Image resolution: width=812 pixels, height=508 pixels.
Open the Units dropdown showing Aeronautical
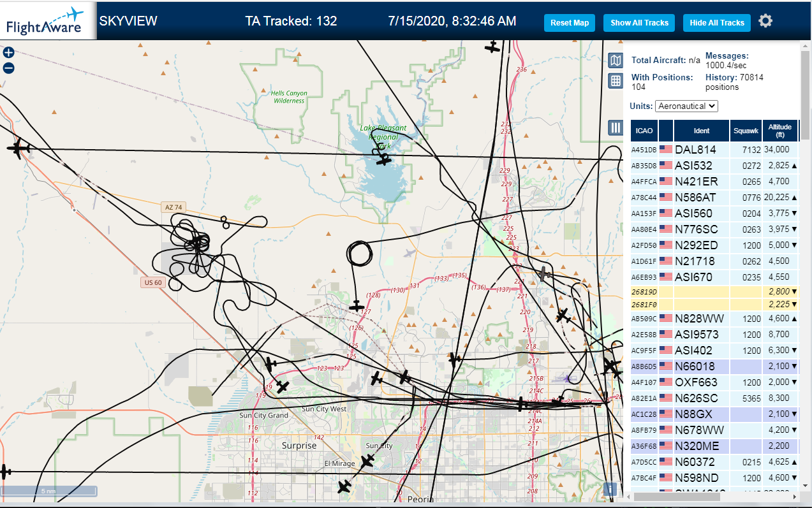[x=686, y=106]
